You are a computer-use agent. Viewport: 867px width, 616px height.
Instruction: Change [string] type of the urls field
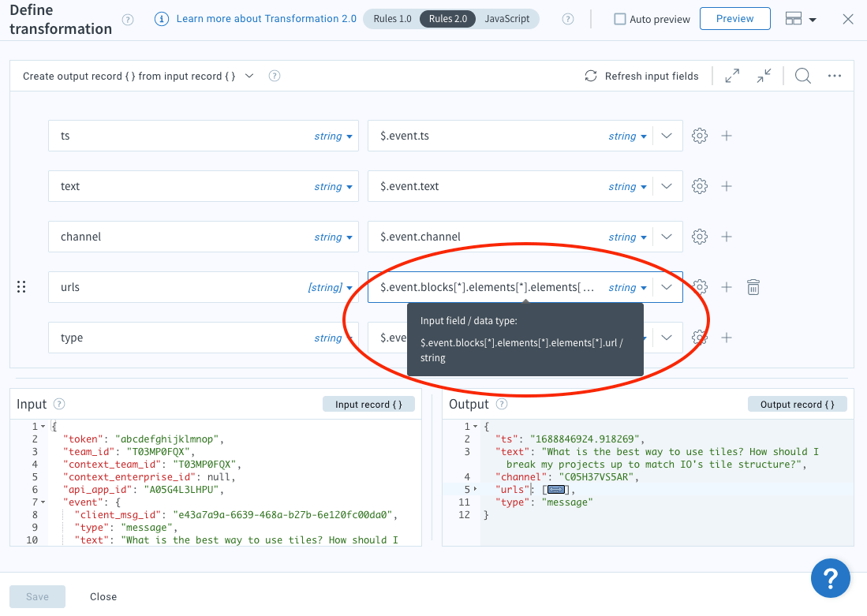click(x=330, y=288)
